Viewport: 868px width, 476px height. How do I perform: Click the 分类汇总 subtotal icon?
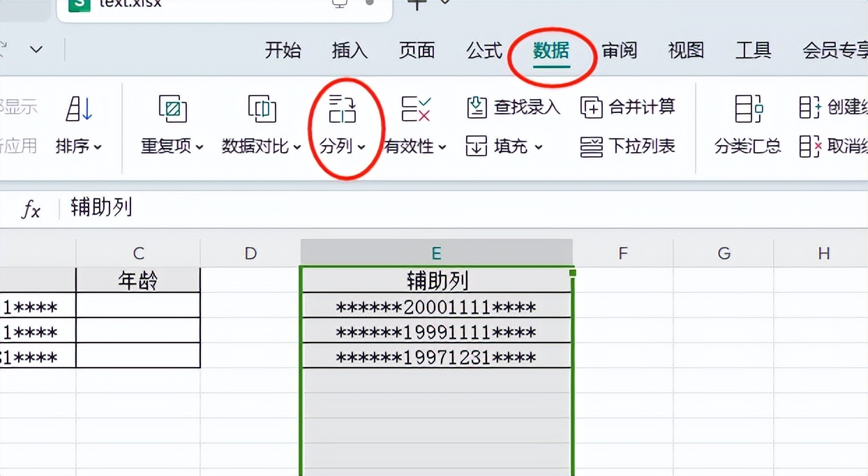[749, 108]
